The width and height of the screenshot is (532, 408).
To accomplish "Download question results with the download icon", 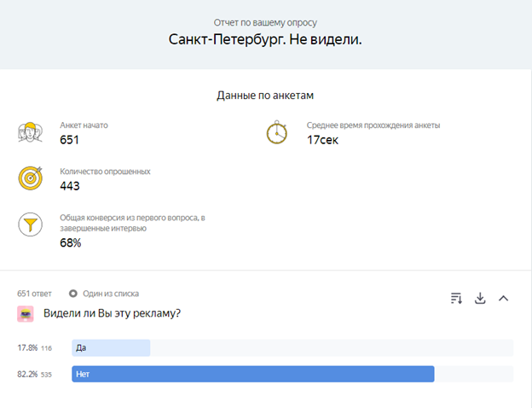I will point(480,298).
